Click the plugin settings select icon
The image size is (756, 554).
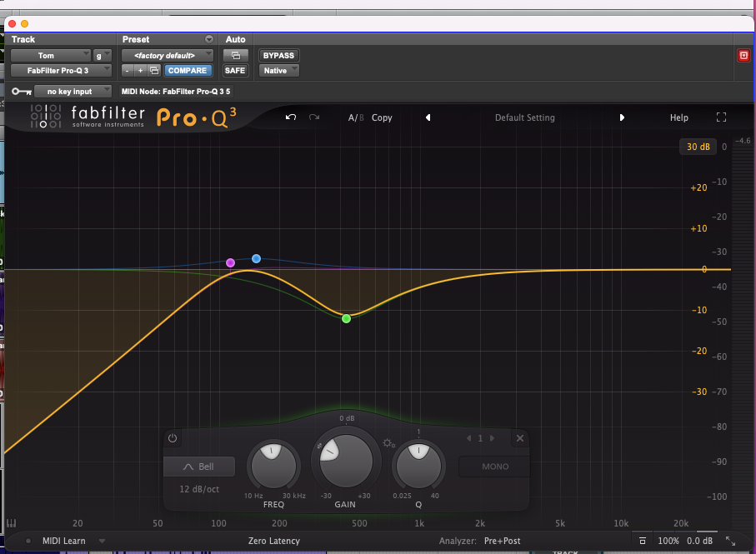[154, 70]
